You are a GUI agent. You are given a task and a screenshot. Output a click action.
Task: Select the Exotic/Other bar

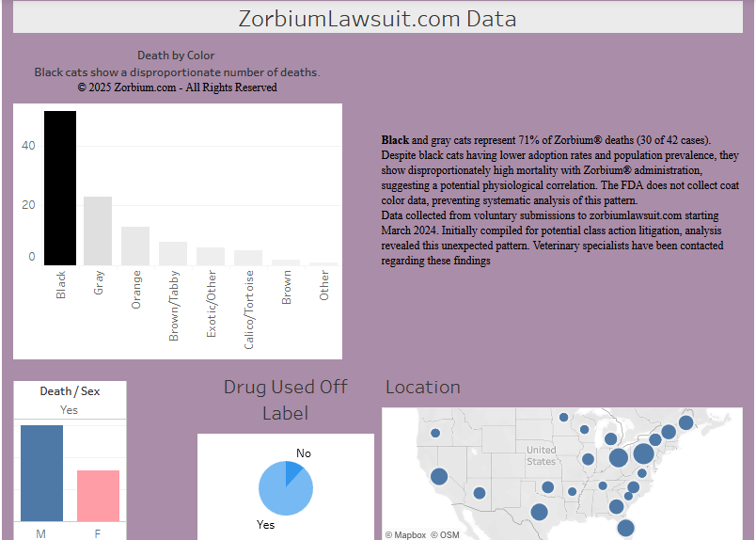tap(211, 257)
